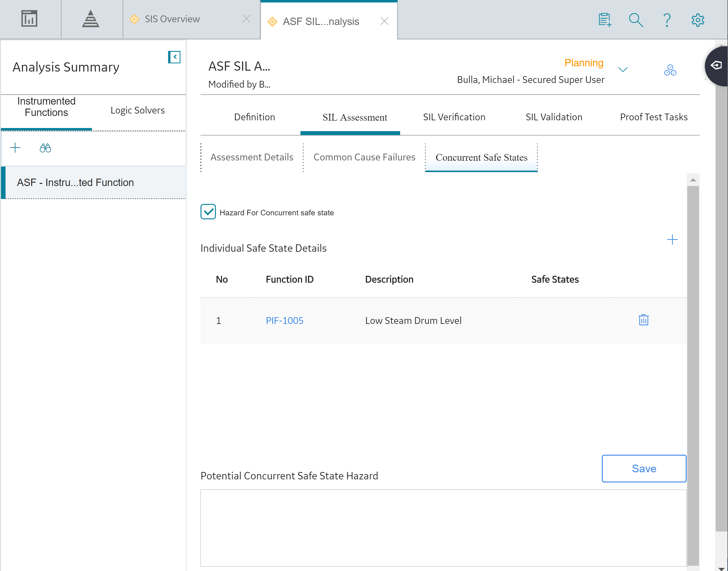Switch to Common Cause Failures sub-tab
This screenshot has width=728, height=571.
[364, 157]
